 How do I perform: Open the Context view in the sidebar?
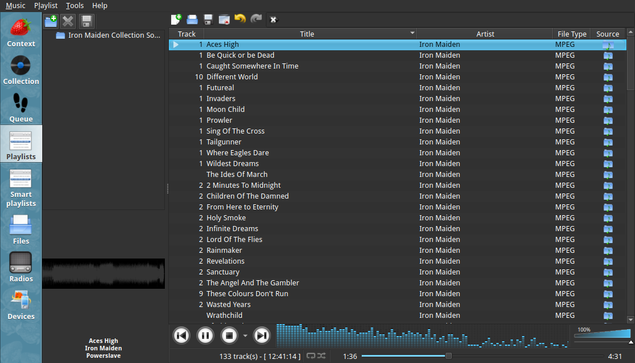21,31
